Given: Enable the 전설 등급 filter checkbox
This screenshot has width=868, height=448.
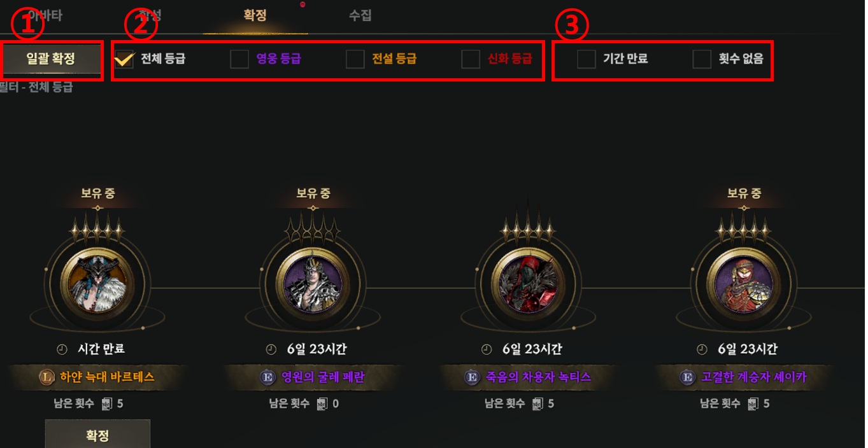Looking at the screenshot, I should tap(355, 59).
